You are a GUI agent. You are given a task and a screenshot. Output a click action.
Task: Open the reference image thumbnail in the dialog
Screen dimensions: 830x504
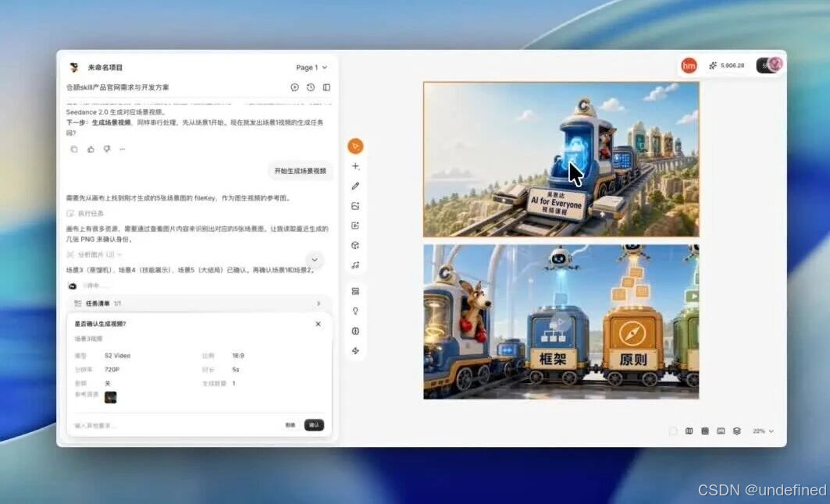coord(111,397)
